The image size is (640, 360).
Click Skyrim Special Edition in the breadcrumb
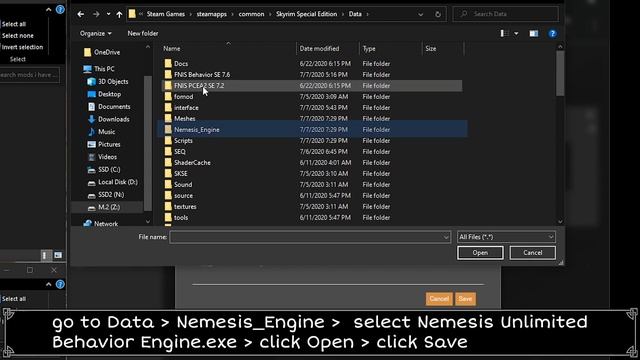pos(307,14)
